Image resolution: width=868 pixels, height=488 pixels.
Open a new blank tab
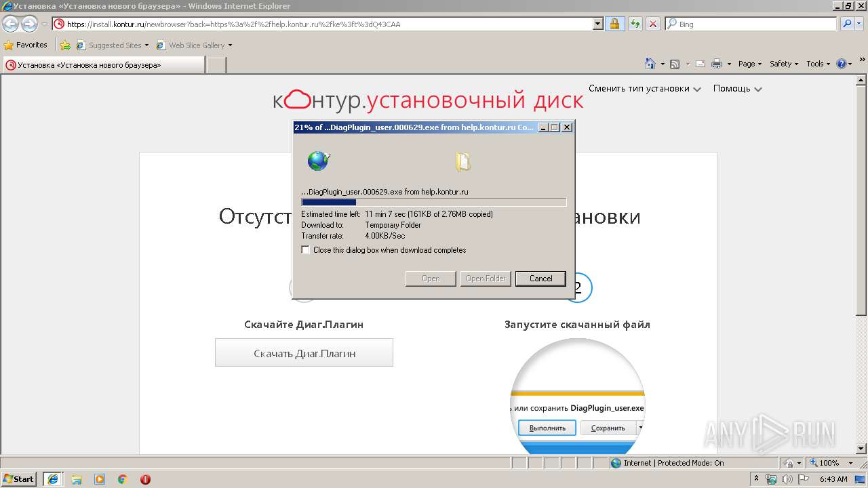[x=216, y=65]
